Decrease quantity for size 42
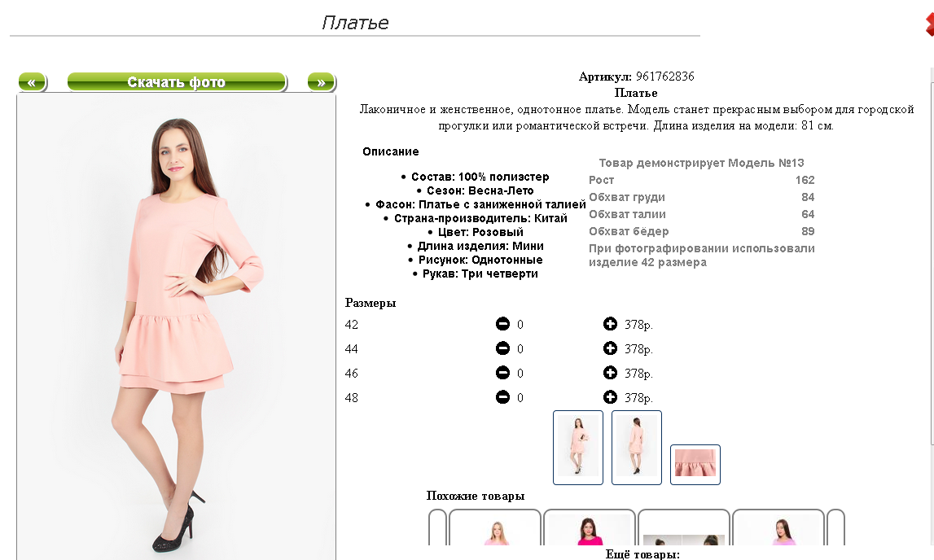Viewport: 934px width, 560px height. [502, 324]
